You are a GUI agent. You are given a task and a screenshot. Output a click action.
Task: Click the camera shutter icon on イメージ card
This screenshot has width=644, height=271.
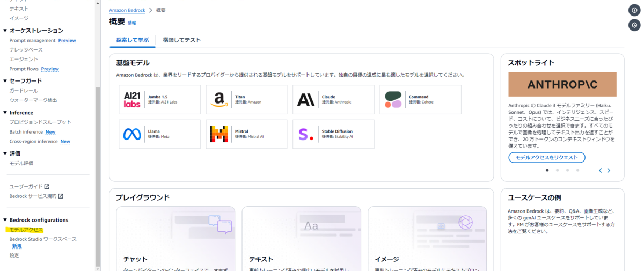[x=465, y=222]
